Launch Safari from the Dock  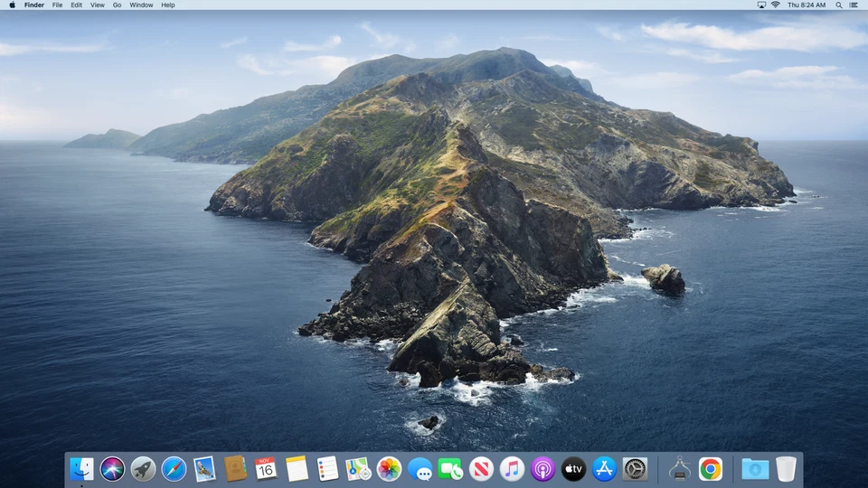click(x=174, y=468)
